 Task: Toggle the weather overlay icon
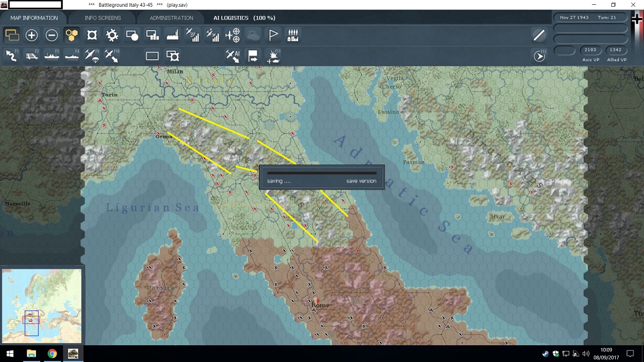click(253, 35)
